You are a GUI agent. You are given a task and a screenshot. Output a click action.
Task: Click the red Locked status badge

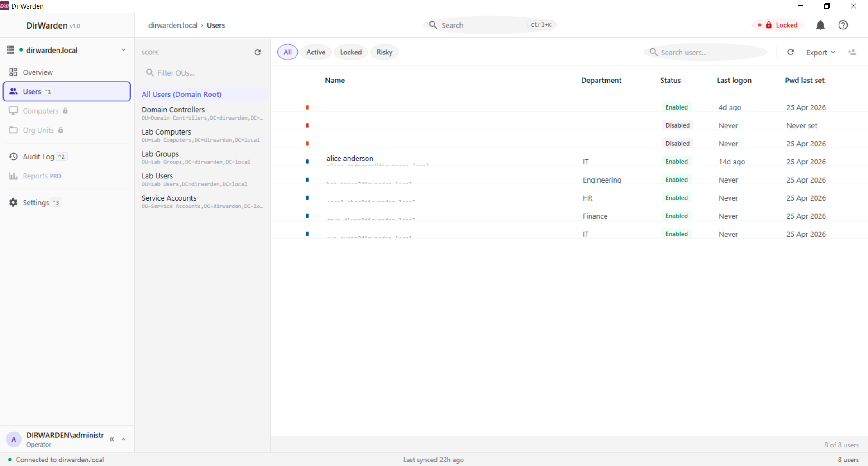[778, 25]
